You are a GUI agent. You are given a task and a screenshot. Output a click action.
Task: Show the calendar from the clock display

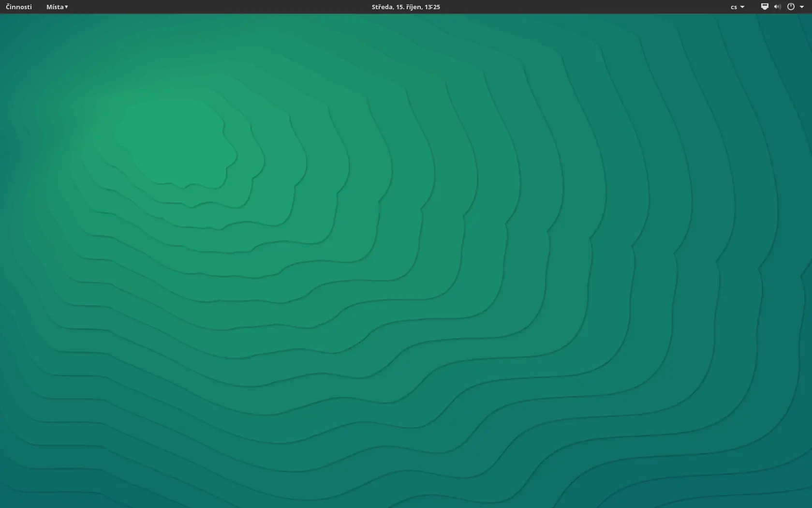pos(406,7)
